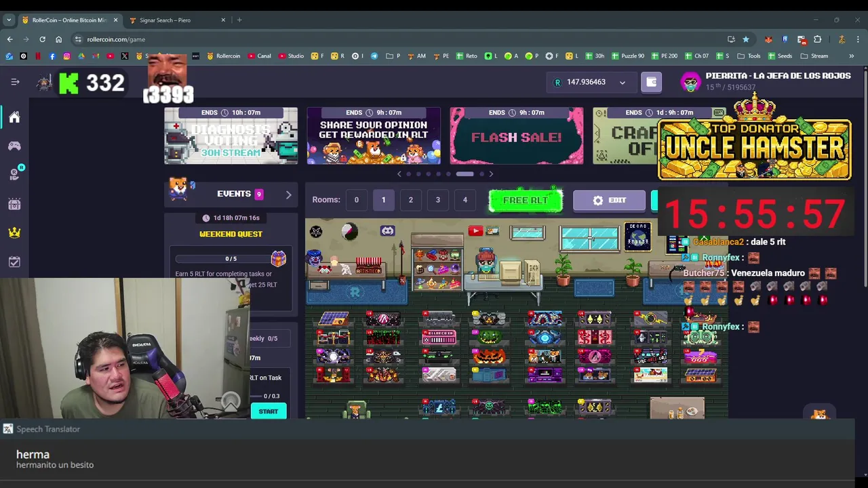Click the YouTube icon on the room wall
The width and height of the screenshot is (868, 488).
[x=475, y=231]
